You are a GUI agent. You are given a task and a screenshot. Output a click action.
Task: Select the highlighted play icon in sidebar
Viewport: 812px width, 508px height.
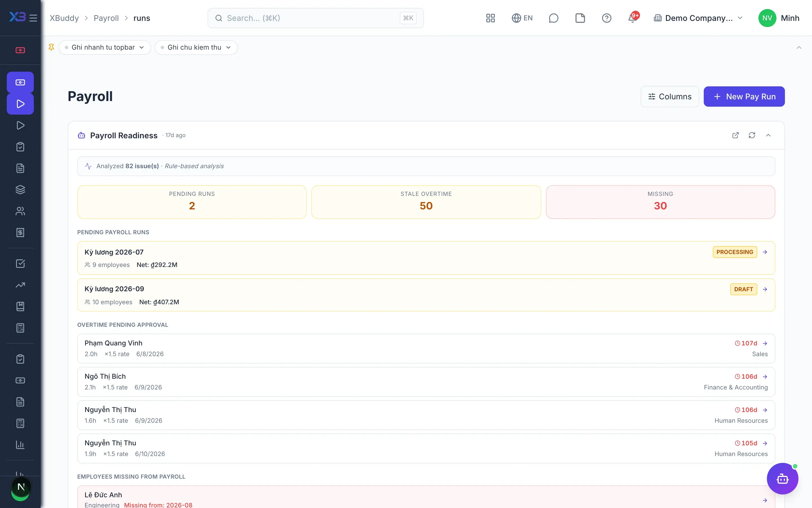click(x=20, y=104)
